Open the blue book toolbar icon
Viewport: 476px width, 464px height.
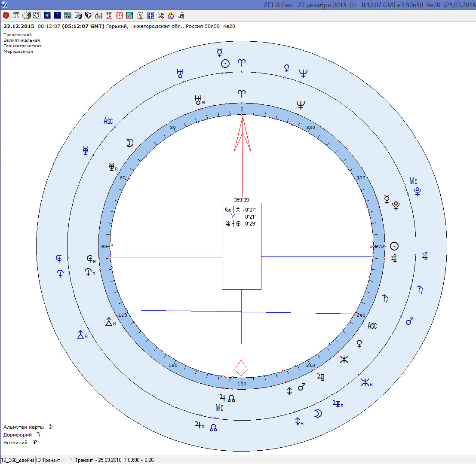point(88,15)
